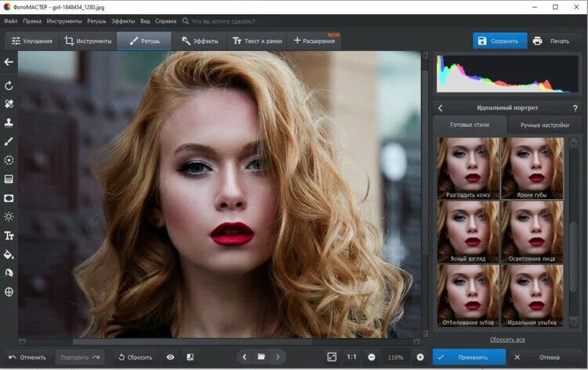Switch to Ручные настройки tab
Image resolution: width=588 pixels, height=370 pixels.
click(x=545, y=125)
